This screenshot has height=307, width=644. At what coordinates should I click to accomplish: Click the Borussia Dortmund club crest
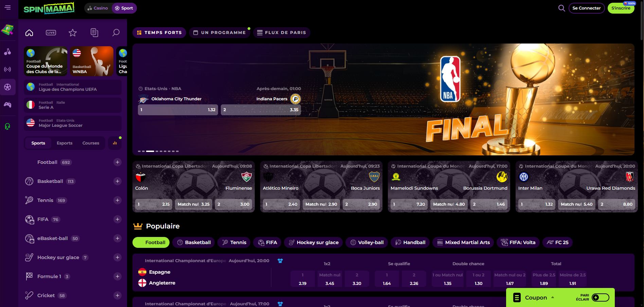point(502,177)
